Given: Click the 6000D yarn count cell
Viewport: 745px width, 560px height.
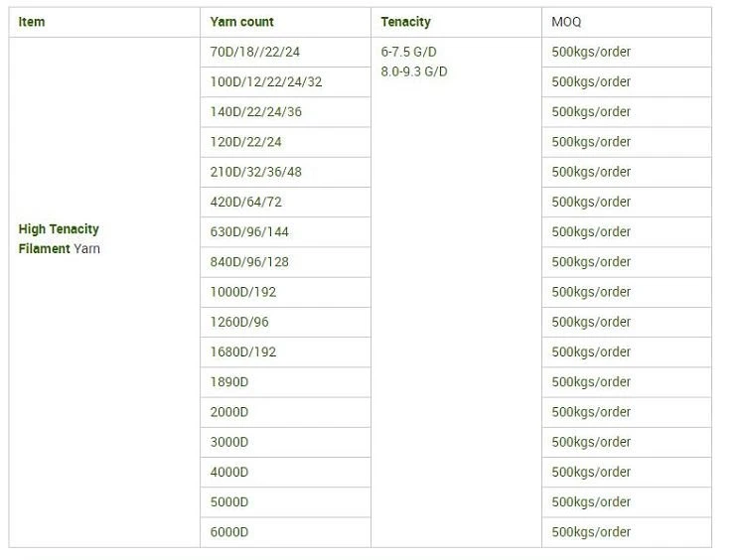Looking at the screenshot, I should (x=285, y=532).
